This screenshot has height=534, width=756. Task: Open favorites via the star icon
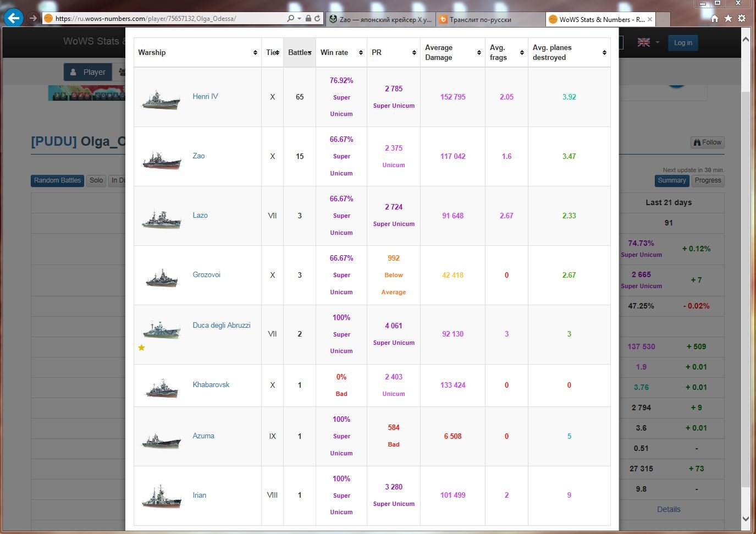pyautogui.click(x=728, y=18)
